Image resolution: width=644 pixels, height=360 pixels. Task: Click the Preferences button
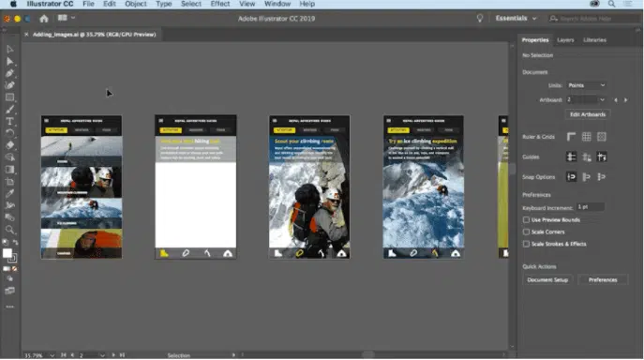click(603, 280)
